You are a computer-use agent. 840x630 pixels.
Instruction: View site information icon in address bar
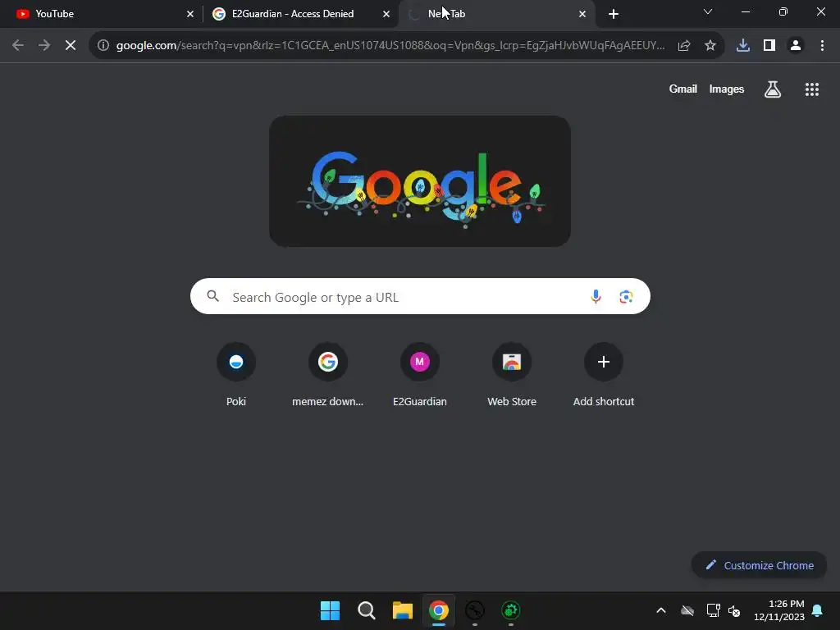pyautogui.click(x=103, y=46)
